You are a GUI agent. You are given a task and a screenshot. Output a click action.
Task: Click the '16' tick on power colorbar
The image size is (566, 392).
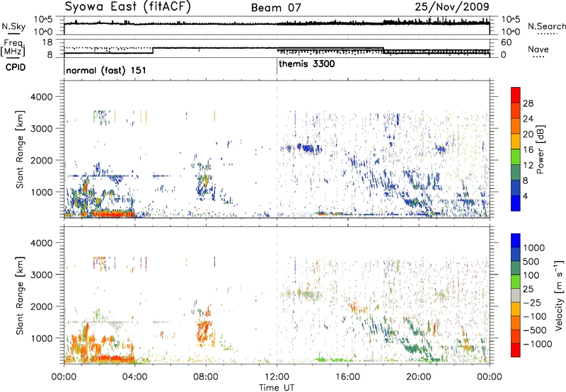pos(528,149)
